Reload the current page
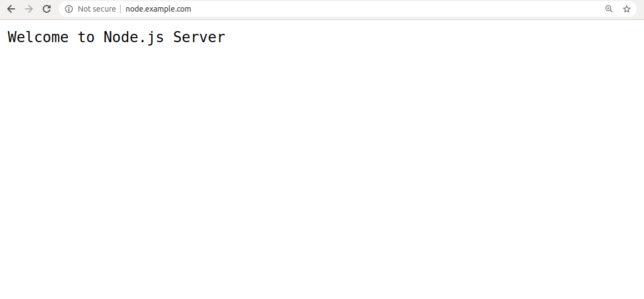This screenshot has height=299, width=644. pyautogui.click(x=47, y=9)
